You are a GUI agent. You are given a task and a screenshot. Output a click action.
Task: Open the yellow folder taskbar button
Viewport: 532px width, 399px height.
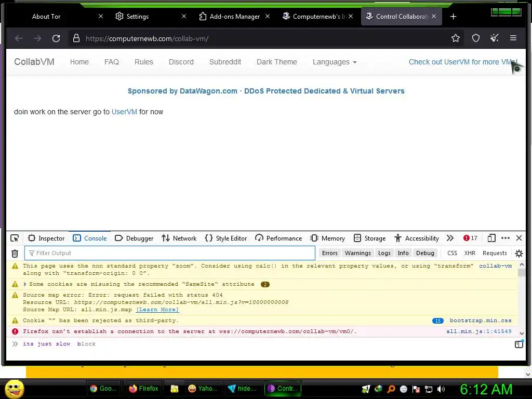tap(174, 389)
